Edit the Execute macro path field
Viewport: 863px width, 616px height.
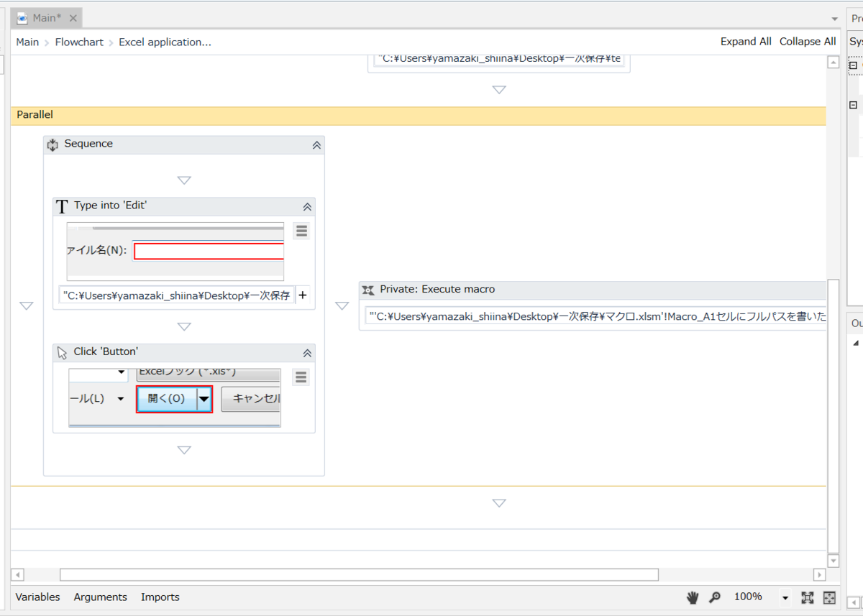596,316
